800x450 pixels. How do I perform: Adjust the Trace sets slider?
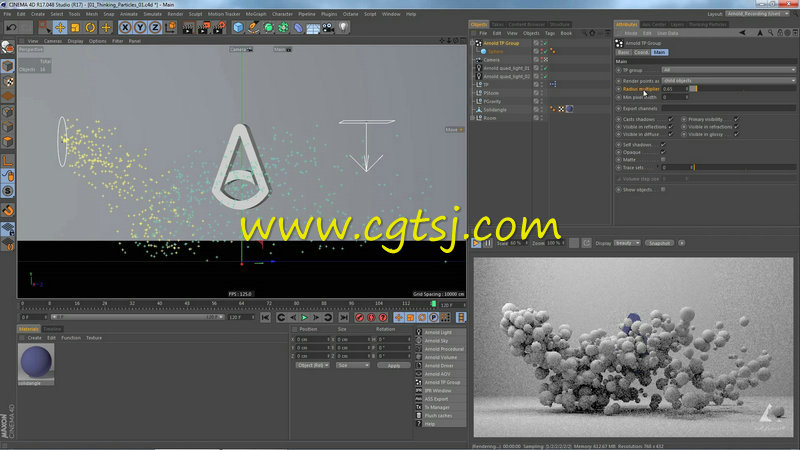coord(745,167)
